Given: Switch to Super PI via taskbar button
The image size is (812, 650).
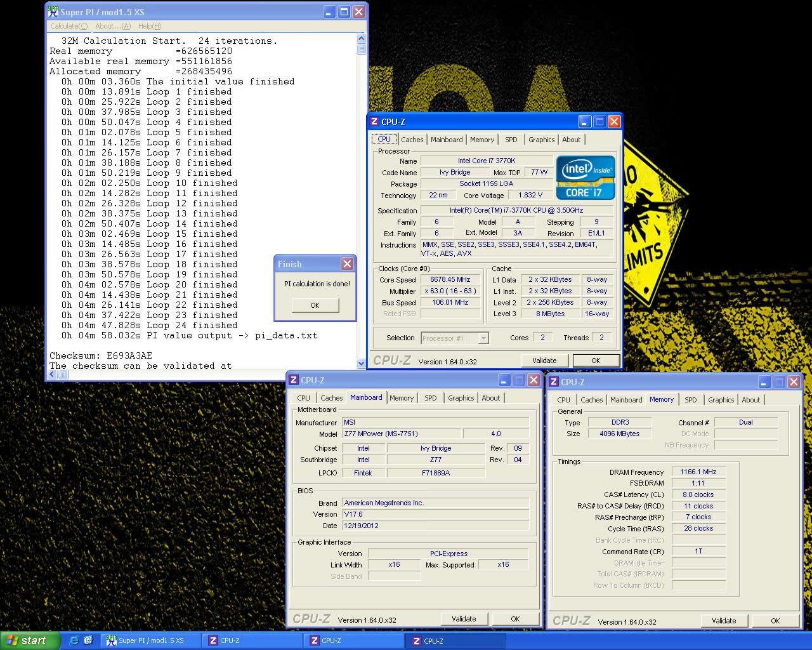Looking at the screenshot, I should click(151, 640).
